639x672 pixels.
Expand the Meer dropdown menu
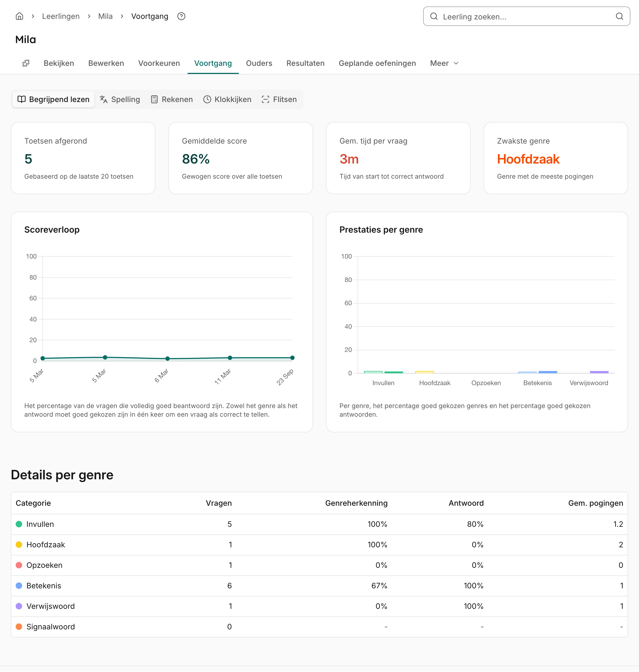(444, 63)
